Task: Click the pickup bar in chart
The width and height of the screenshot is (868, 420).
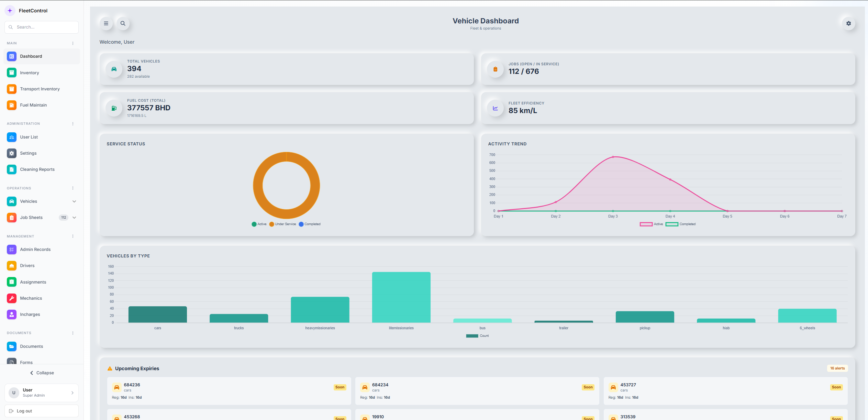Action: (645, 317)
